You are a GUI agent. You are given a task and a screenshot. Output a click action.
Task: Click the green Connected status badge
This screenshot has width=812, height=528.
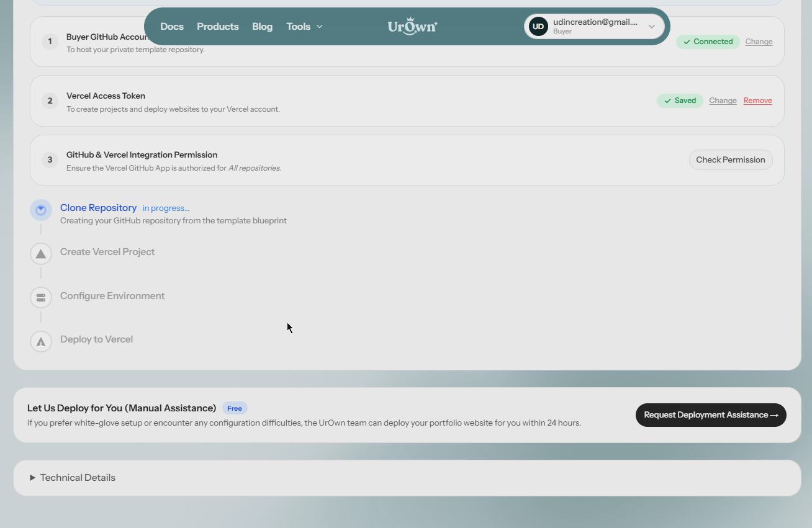(708, 42)
